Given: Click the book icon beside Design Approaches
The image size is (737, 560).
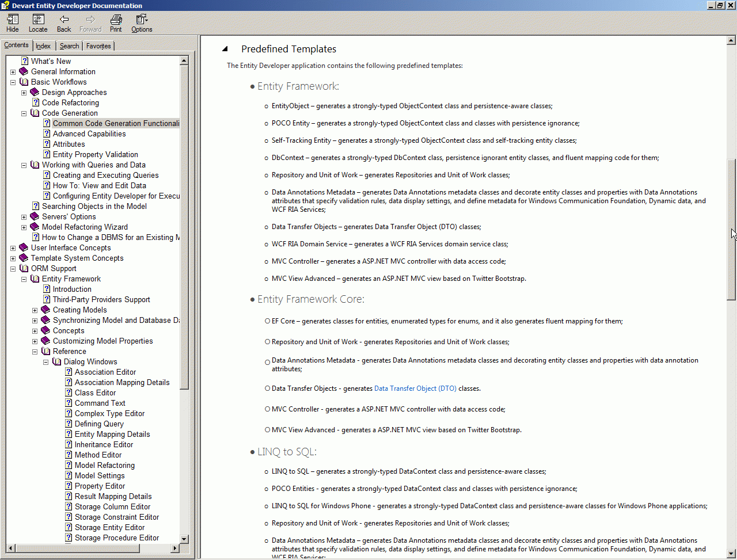Looking at the screenshot, I should tap(35, 92).
